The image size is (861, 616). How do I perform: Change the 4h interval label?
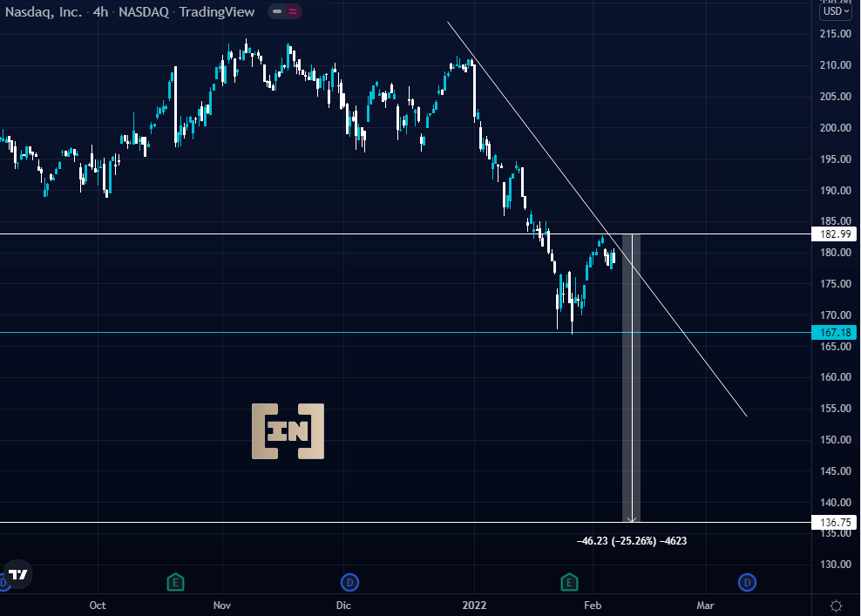coord(100,11)
